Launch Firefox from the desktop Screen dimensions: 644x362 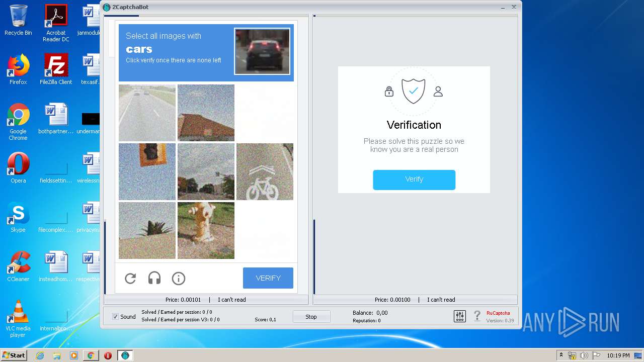point(18,69)
